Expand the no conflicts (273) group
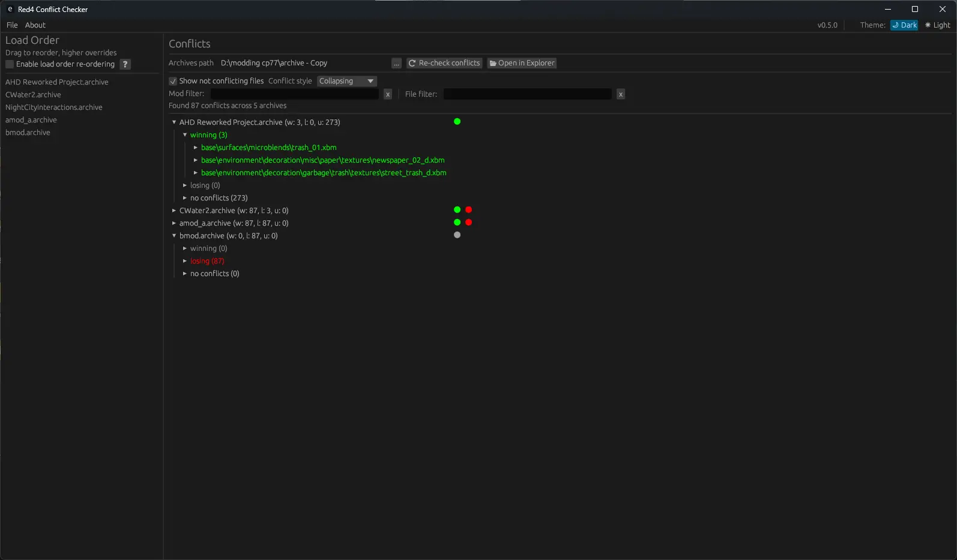This screenshot has width=957, height=560. 185,197
